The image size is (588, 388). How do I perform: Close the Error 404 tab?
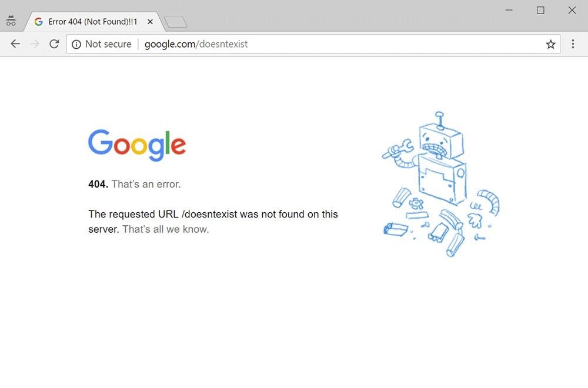[x=150, y=22]
